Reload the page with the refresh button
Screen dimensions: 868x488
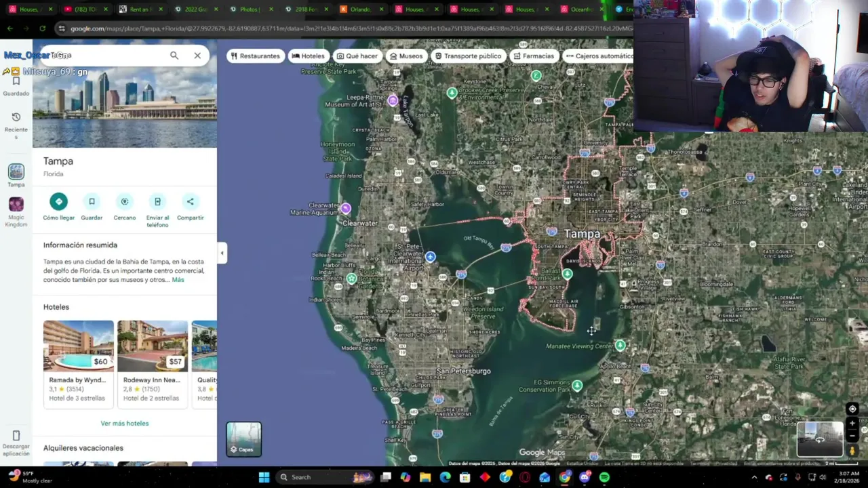[x=42, y=28]
